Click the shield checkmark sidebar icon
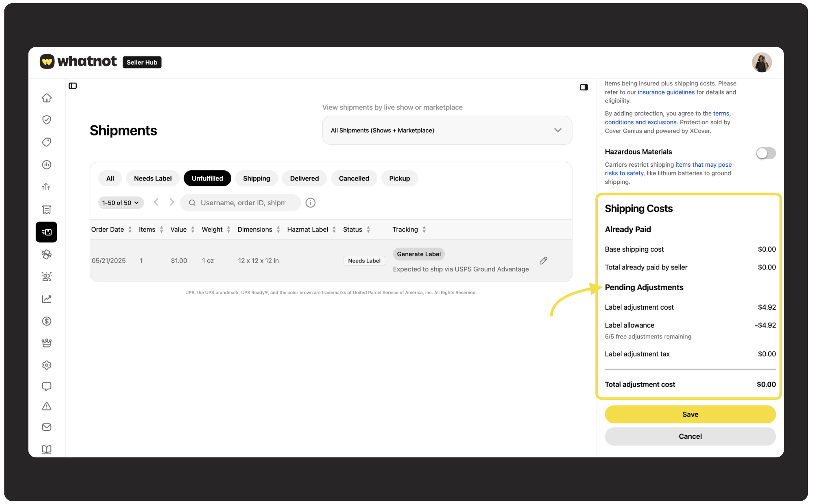This screenshot has width=813, height=504. [x=46, y=120]
